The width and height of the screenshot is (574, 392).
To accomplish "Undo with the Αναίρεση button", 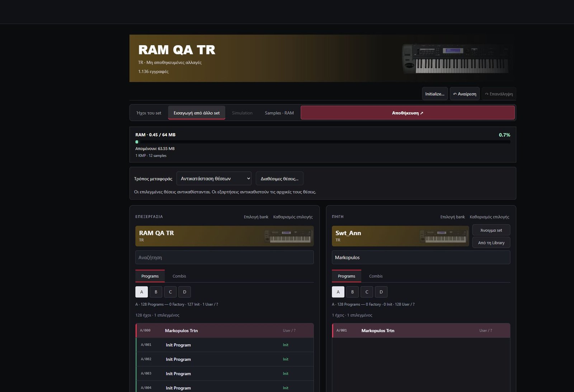I will [x=465, y=94].
